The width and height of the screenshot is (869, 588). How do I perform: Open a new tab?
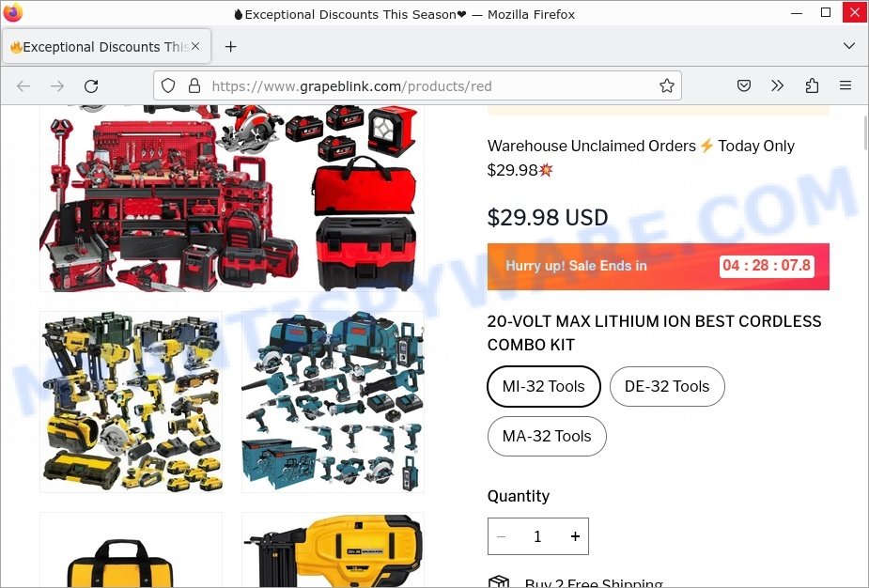click(x=230, y=47)
